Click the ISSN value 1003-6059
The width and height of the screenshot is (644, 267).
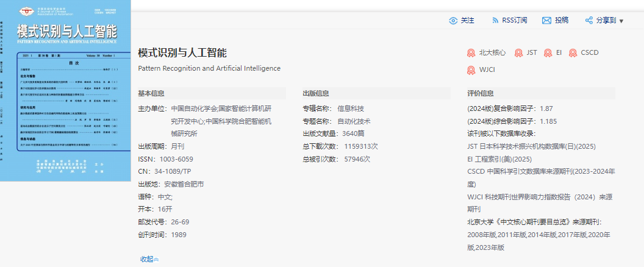(x=176, y=159)
